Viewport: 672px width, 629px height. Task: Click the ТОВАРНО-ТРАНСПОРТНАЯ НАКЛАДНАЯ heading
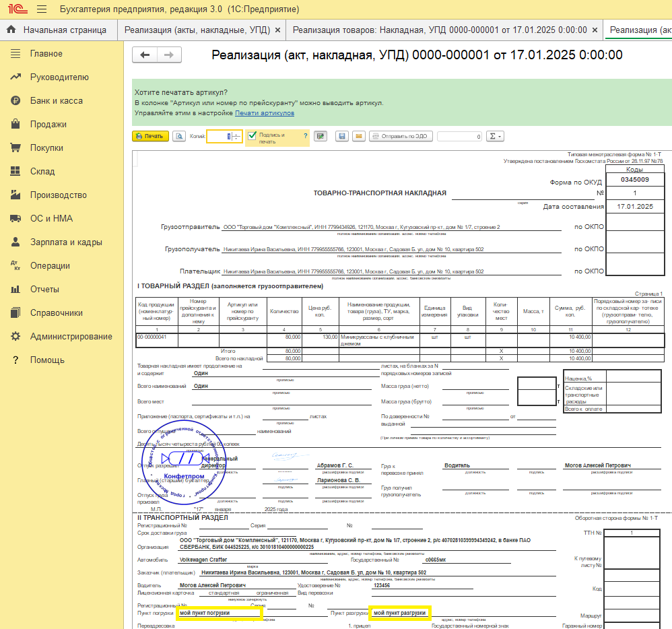[x=380, y=193]
